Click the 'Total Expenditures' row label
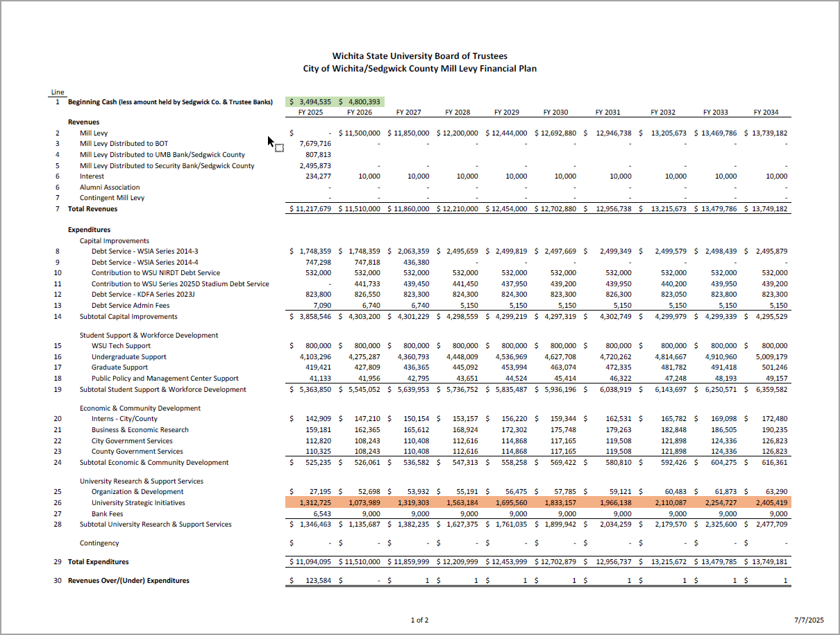The height and width of the screenshot is (635, 840). (x=98, y=562)
